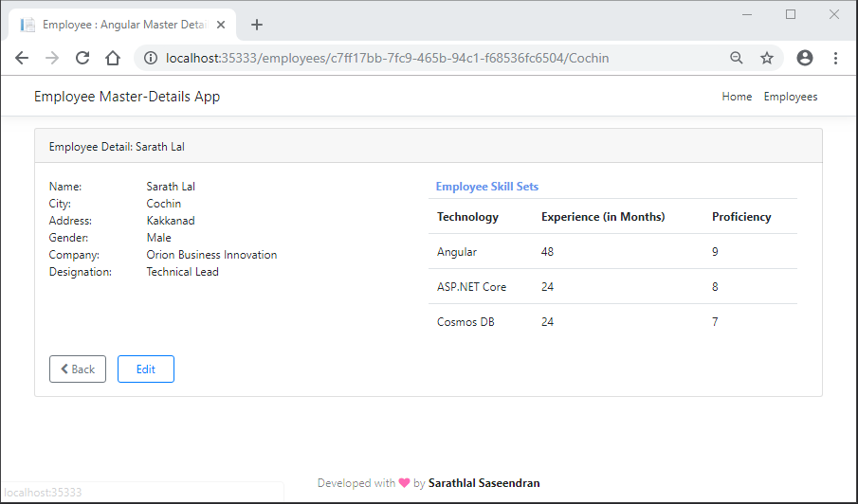Select the Employee Angular Master Detail tab
Screen dimensions: 858x504
click(122, 25)
